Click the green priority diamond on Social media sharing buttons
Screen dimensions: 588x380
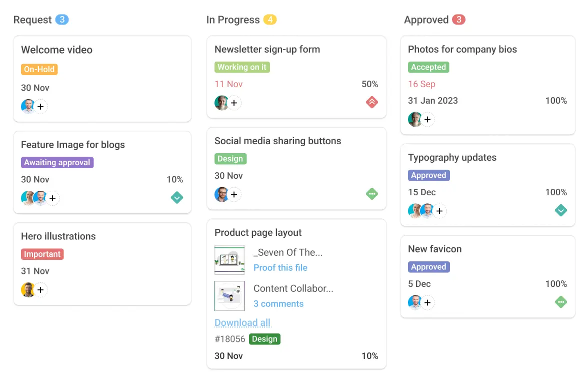[372, 194]
